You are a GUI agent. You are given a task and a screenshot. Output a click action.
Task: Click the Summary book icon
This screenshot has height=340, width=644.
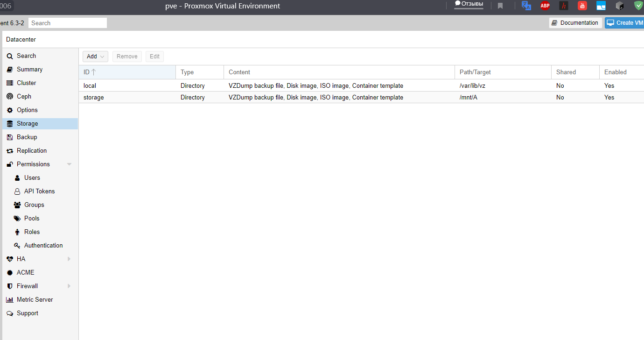click(10, 70)
